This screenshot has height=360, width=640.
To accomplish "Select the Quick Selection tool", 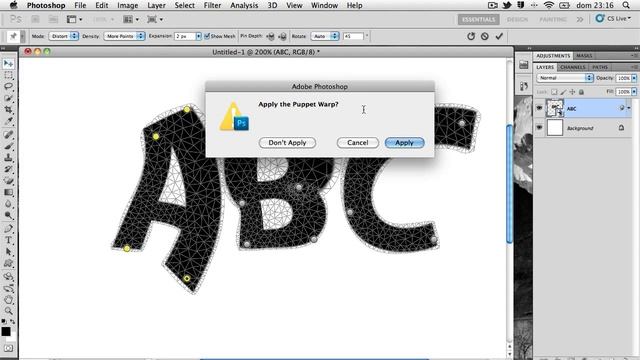I will click(x=8, y=98).
